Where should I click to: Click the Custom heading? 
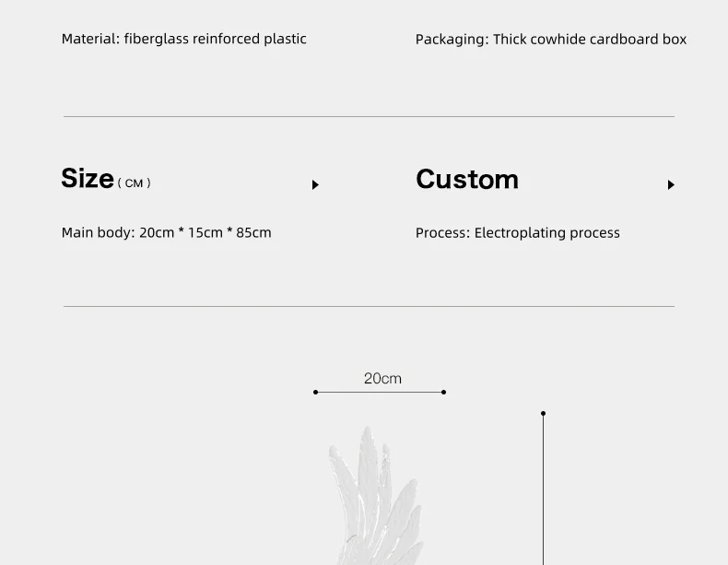coord(467,179)
